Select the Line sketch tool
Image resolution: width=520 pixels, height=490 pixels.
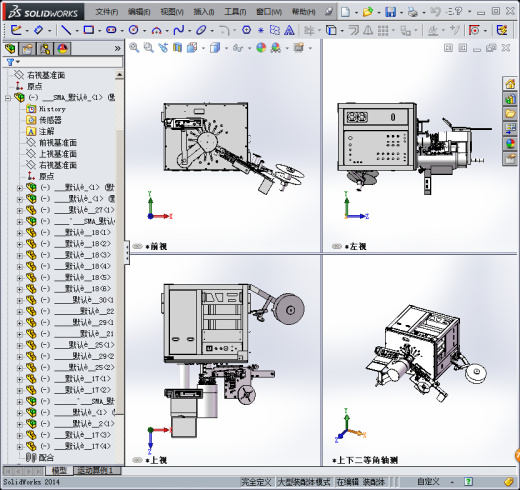coord(66,30)
